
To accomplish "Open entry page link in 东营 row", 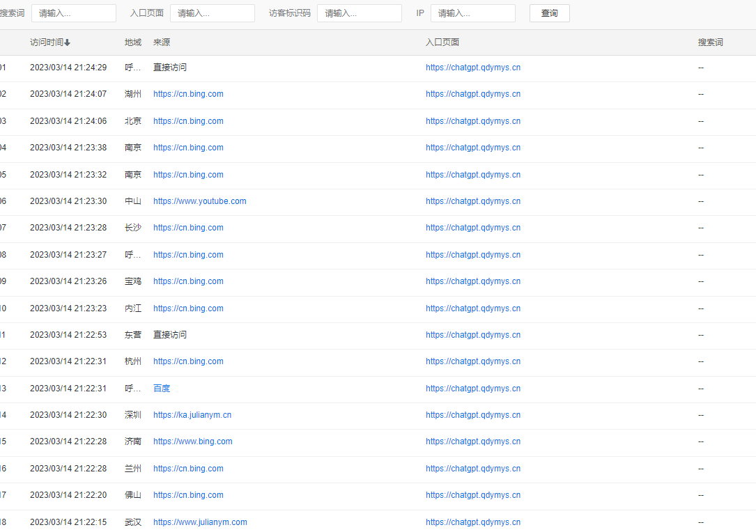I will pyautogui.click(x=473, y=335).
